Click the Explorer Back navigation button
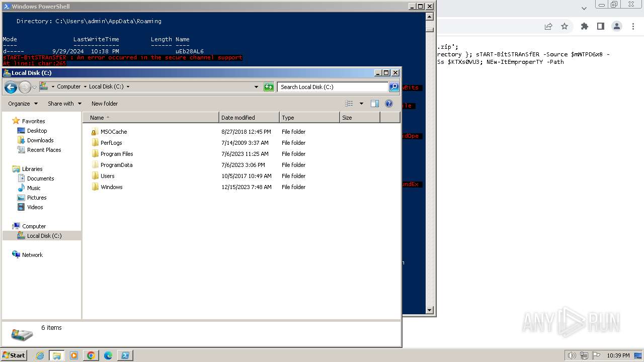644x362 pixels. tap(11, 87)
